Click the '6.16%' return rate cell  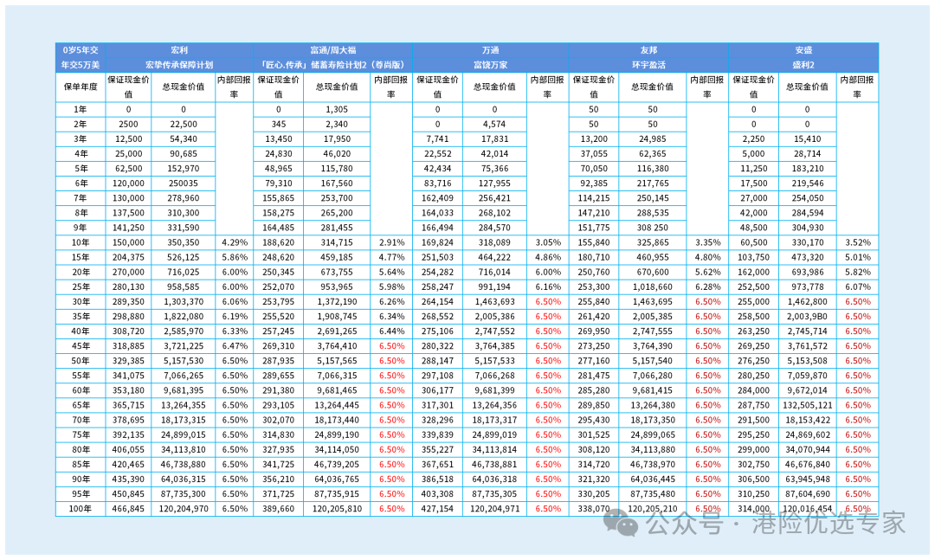(x=548, y=286)
